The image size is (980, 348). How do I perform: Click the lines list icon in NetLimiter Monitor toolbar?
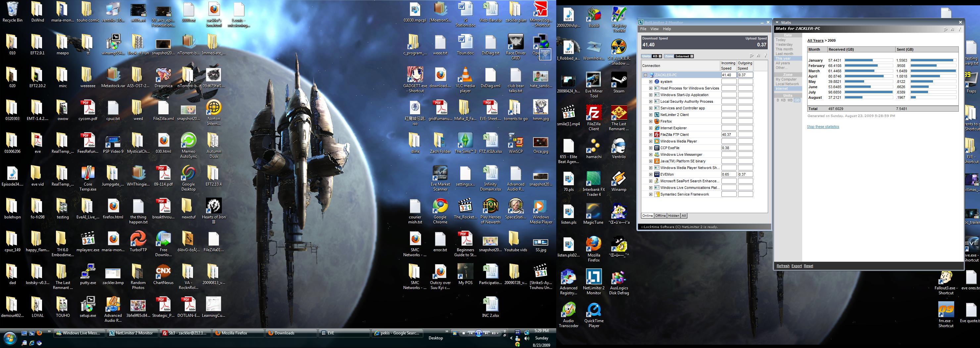751,56
